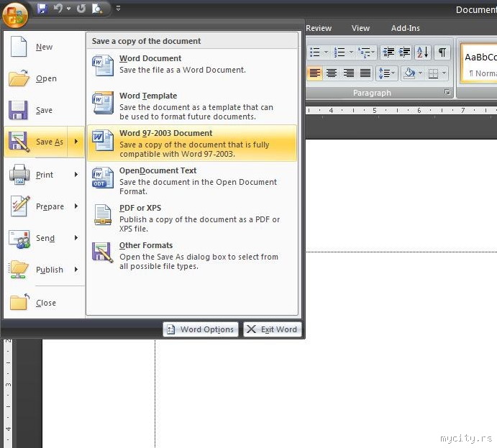Switch to the Add-Ins ribbon tab
Image resolution: width=497 pixels, height=448 pixels.
[x=406, y=28]
